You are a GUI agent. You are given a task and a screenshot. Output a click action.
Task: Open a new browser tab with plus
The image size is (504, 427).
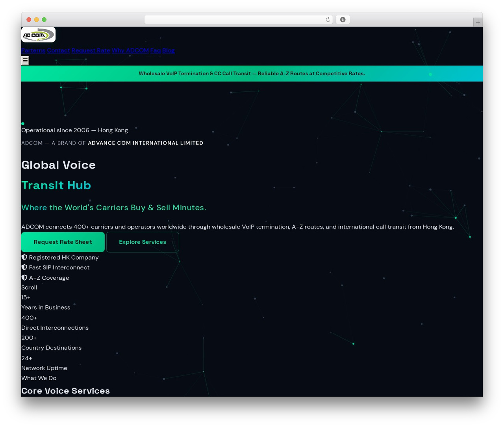pyautogui.click(x=478, y=22)
